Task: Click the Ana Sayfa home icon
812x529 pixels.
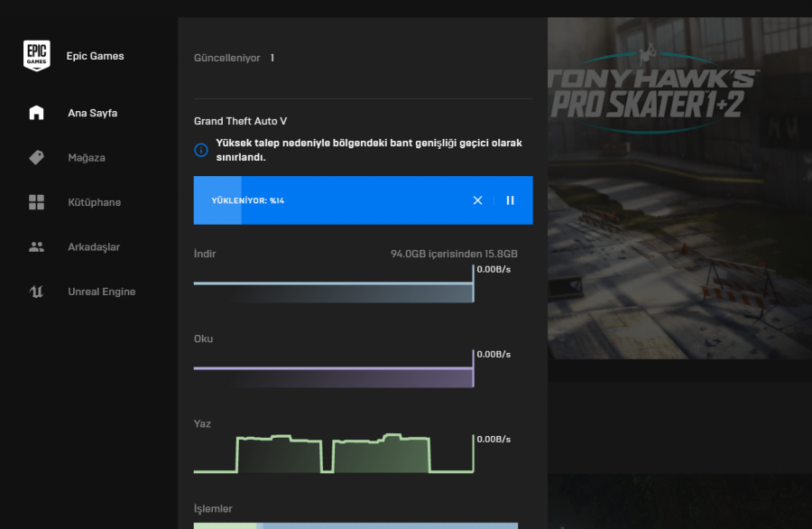Action: (x=36, y=113)
